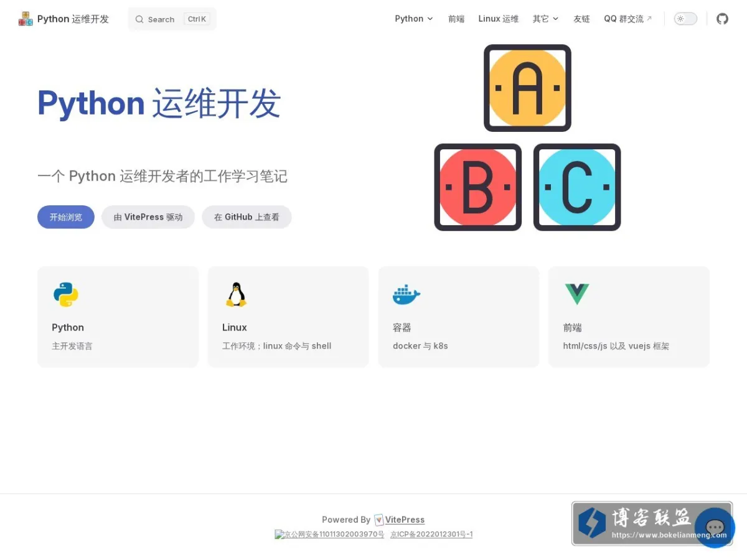This screenshot has width=747, height=560.
Task: Open the GitHub icon link in navbar
Action: click(722, 19)
